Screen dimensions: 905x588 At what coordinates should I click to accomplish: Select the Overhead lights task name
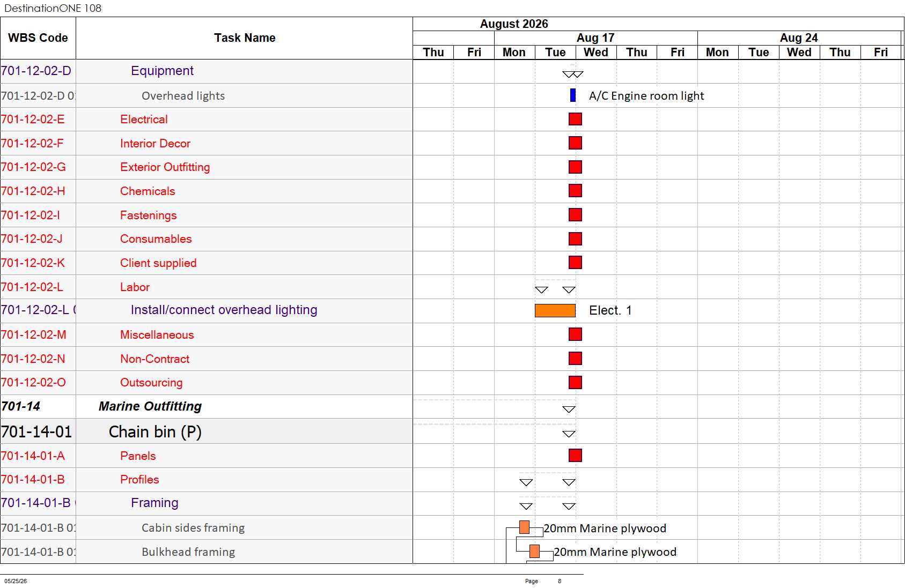[x=183, y=96]
